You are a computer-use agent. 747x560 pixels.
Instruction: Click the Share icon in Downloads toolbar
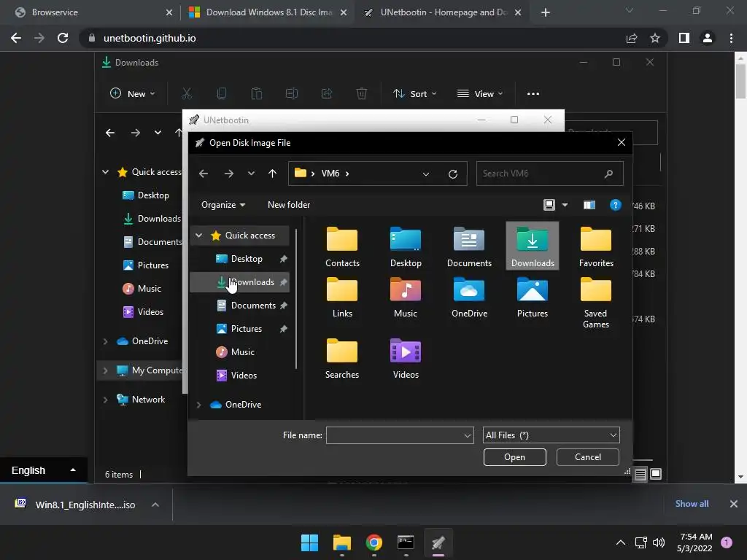pyautogui.click(x=327, y=93)
